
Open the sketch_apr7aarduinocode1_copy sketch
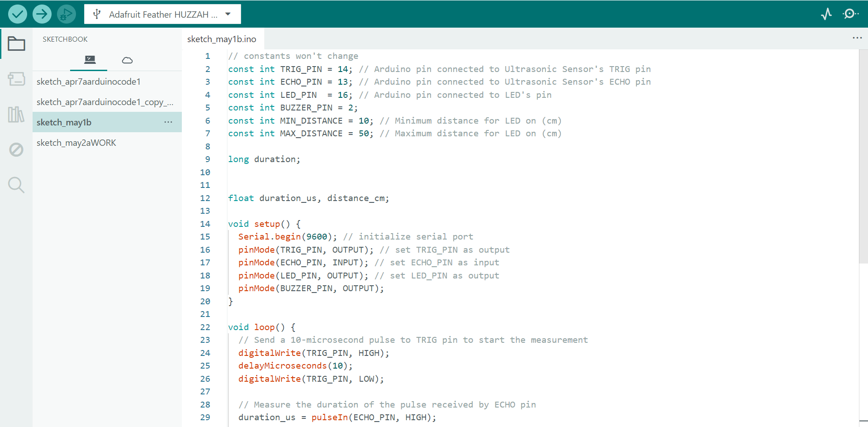[x=105, y=102]
